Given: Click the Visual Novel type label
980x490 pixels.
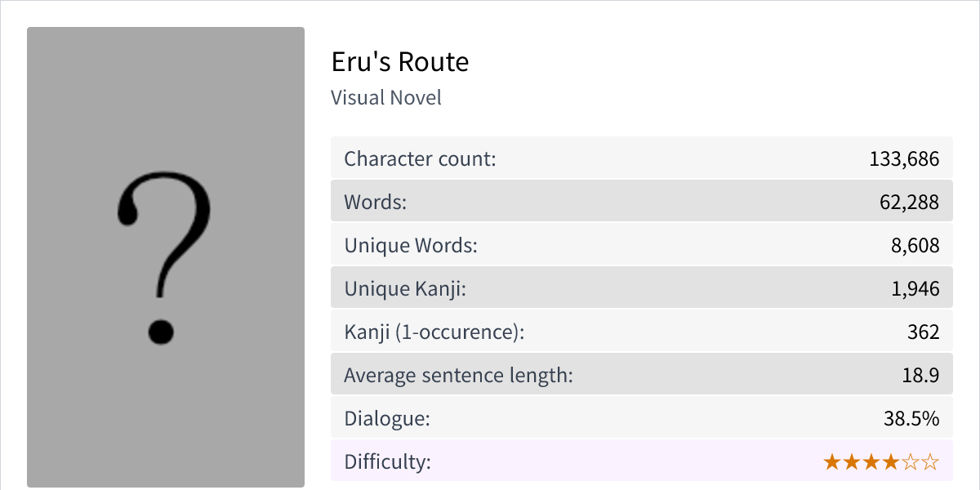Looking at the screenshot, I should (x=386, y=98).
